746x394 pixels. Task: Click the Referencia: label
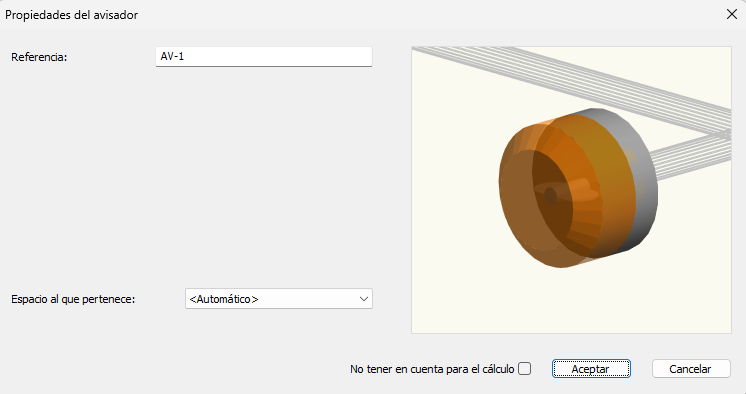(x=39, y=57)
